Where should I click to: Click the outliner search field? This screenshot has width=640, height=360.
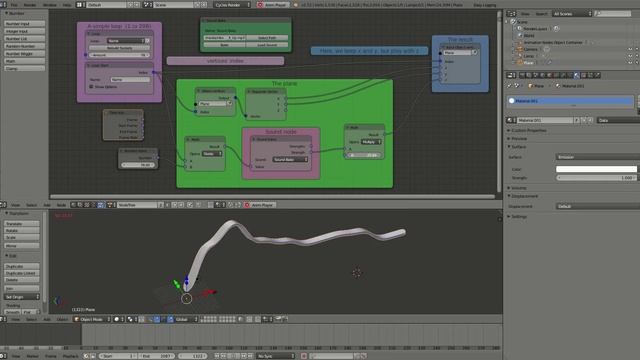613,13
